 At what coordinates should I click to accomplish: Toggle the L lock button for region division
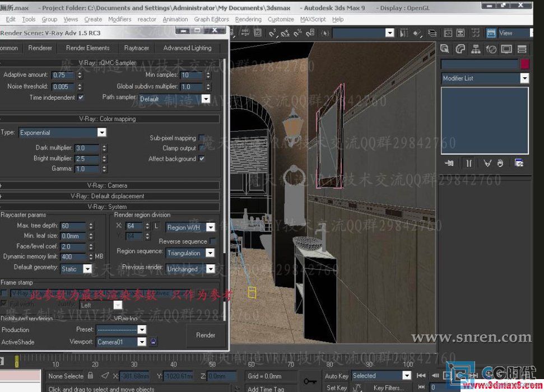click(156, 226)
